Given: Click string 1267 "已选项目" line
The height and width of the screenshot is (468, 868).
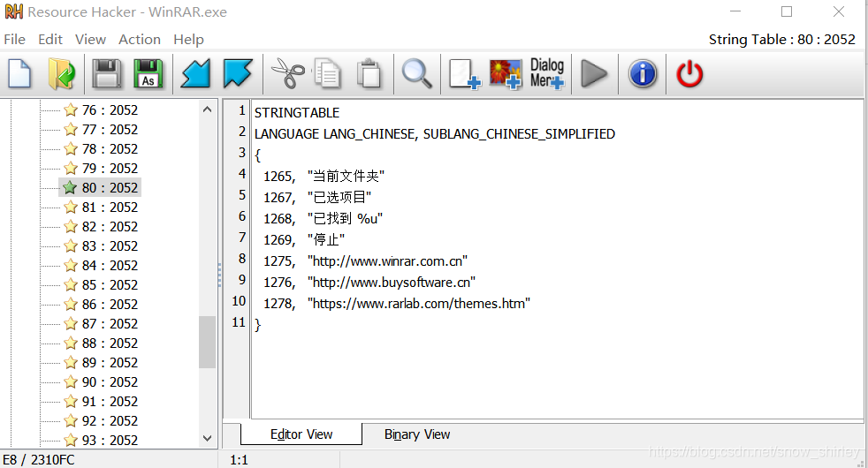Looking at the screenshot, I should pyautogui.click(x=317, y=198).
